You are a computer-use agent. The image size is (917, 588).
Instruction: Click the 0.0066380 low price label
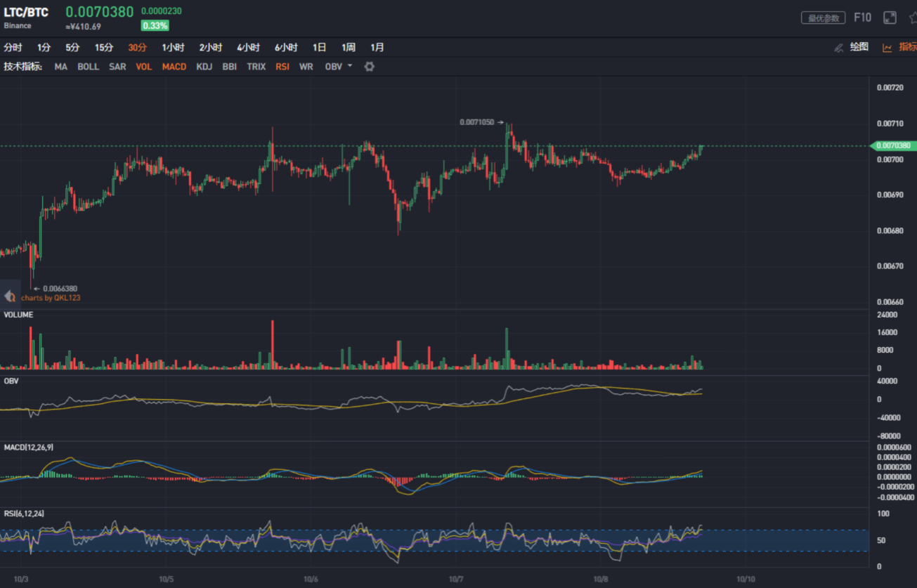point(60,288)
